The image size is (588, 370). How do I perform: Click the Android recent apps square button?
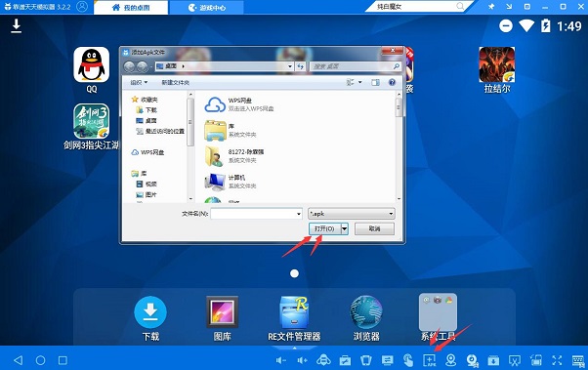click(x=63, y=360)
